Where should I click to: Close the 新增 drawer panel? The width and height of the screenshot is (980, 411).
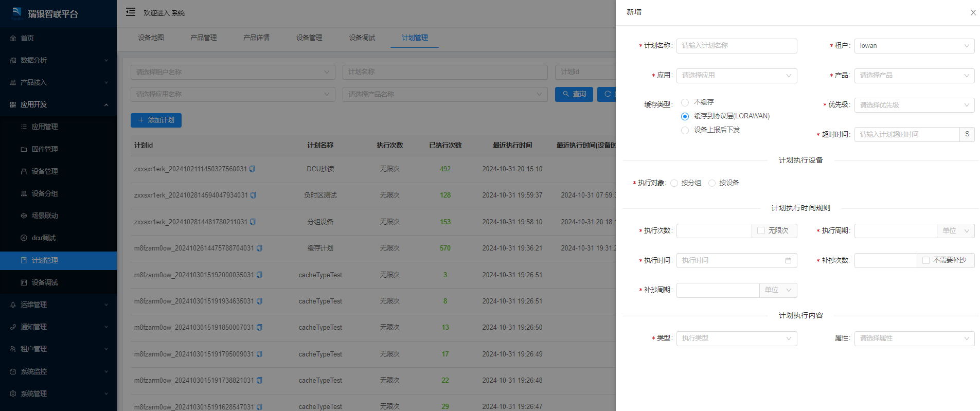click(x=973, y=12)
